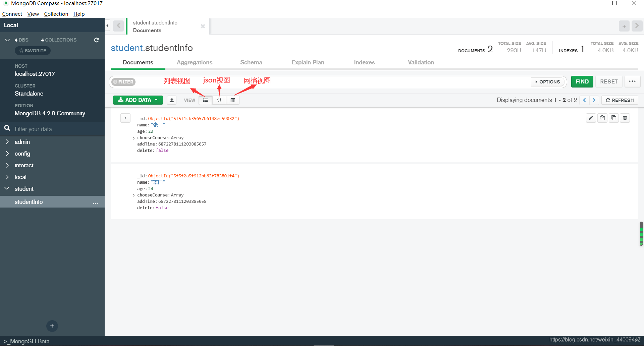
Task: Expand chooseCourse array of 张三 document
Action: (x=134, y=138)
